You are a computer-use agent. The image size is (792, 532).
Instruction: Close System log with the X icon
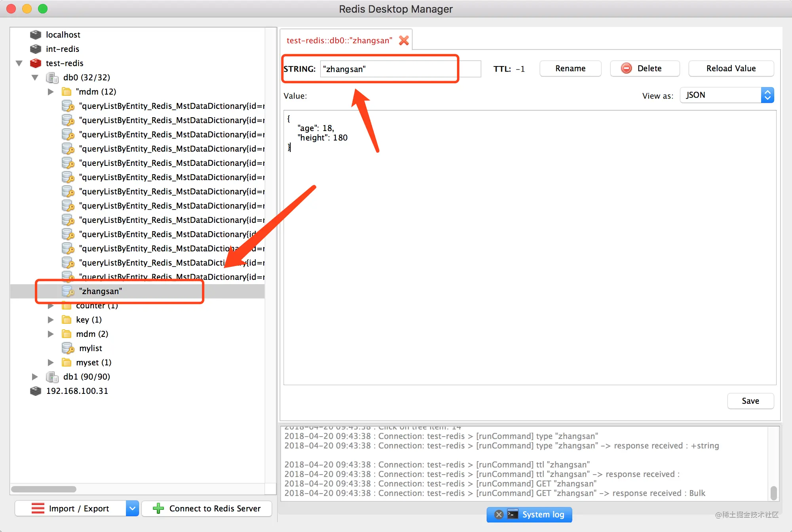499,515
